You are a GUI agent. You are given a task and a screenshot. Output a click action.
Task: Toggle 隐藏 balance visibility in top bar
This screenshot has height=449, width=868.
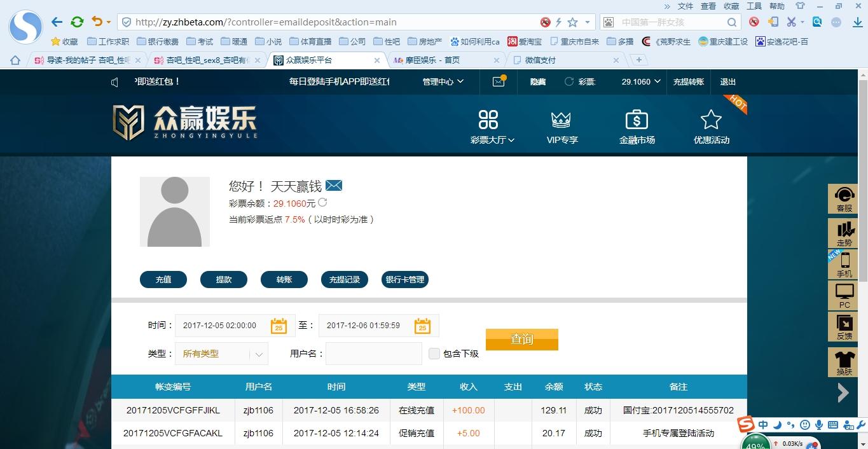tap(538, 82)
